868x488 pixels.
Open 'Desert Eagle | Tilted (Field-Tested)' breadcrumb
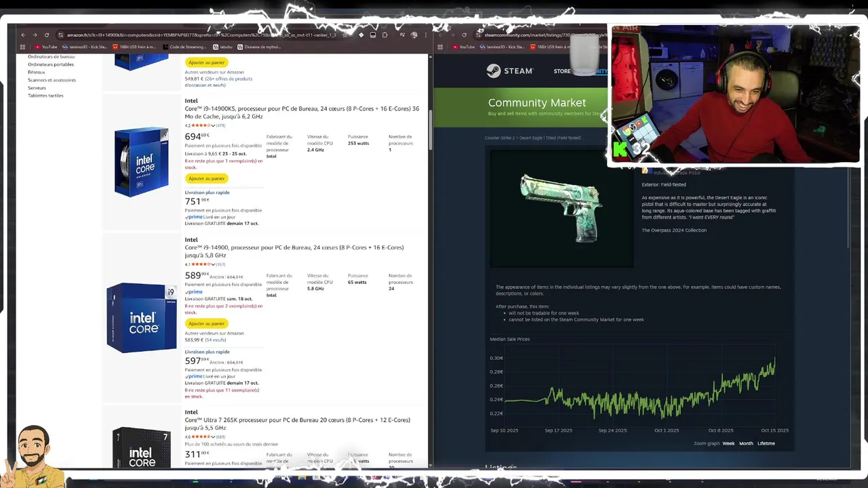[x=551, y=138]
